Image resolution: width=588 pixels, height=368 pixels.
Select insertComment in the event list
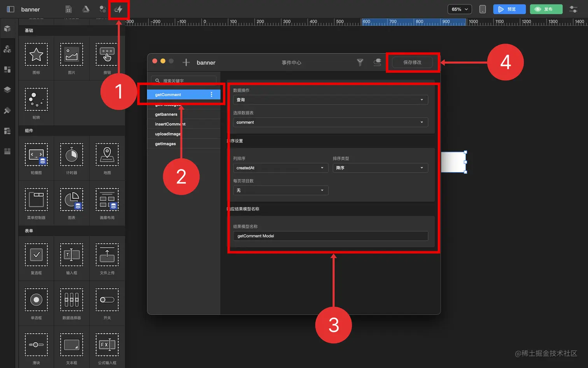pyautogui.click(x=184, y=124)
